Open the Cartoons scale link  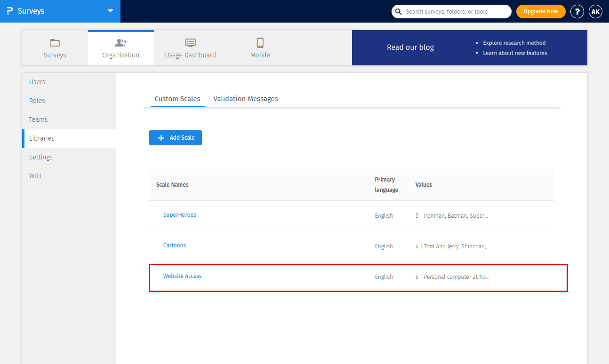pyautogui.click(x=175, y=245)
